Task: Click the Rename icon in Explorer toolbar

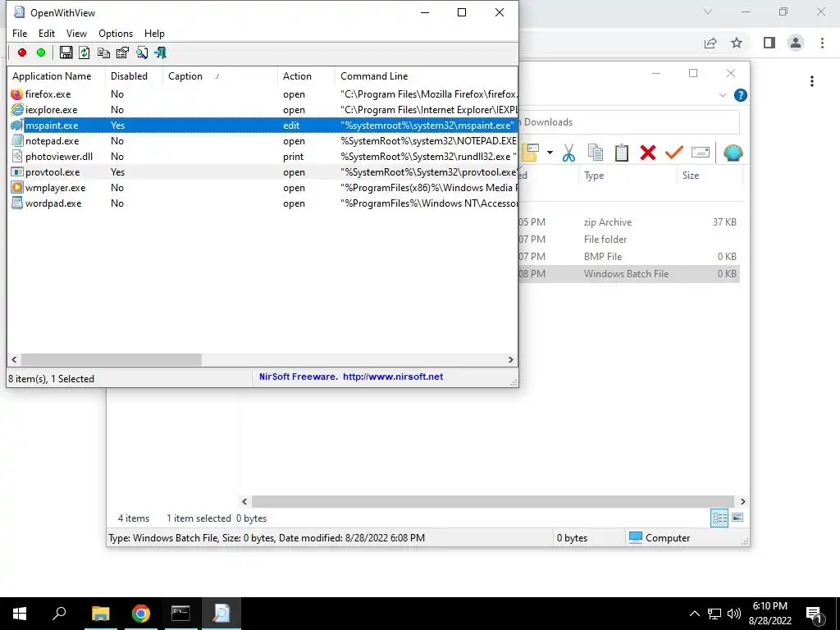Action: (701, 153)
